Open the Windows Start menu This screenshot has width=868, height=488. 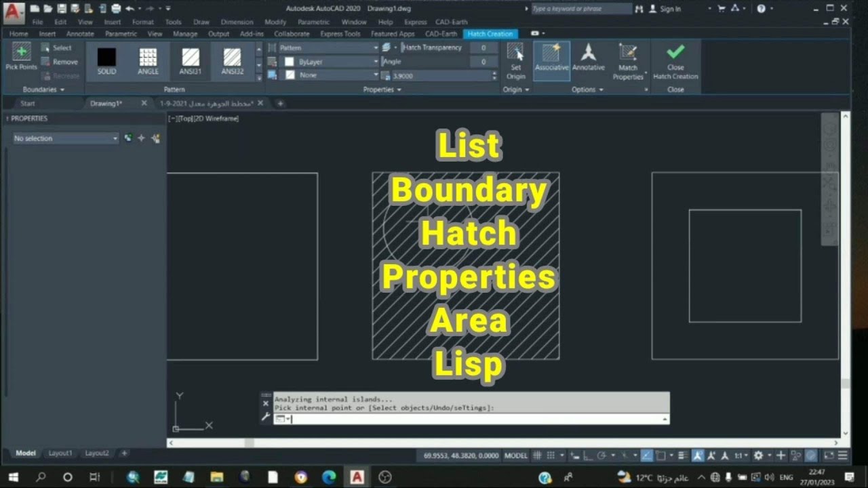[x=14, y=477]
